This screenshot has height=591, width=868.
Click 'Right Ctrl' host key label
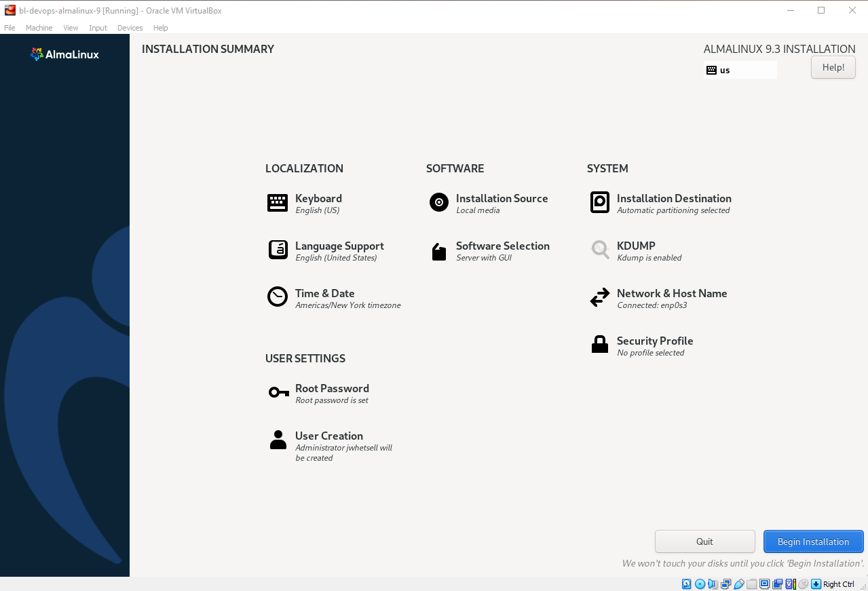click(839, 584)
